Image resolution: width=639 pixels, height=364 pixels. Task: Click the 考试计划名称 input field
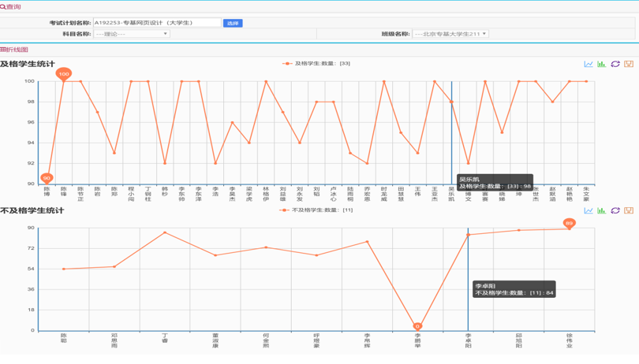(156, 23)
